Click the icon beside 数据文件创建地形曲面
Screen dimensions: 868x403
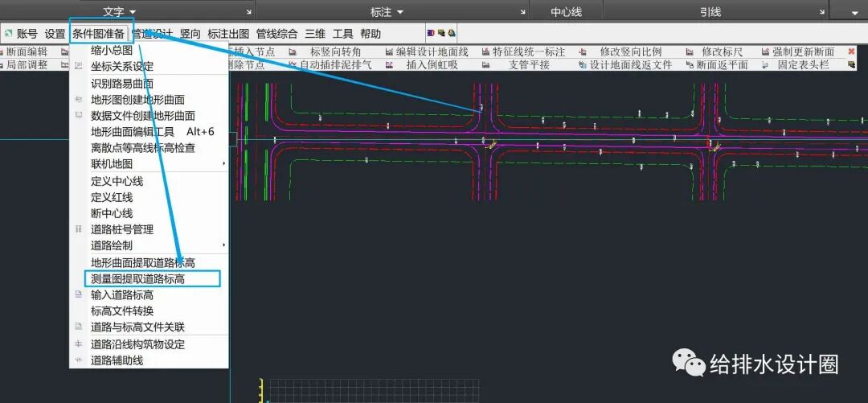pyautogui.click(x=79, y=116)
